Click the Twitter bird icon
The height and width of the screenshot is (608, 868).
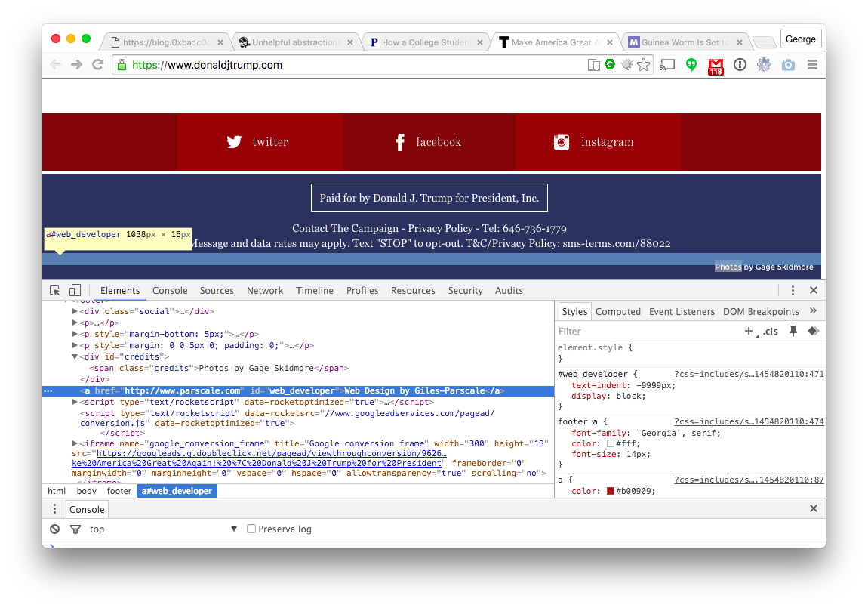coord(234,142)
